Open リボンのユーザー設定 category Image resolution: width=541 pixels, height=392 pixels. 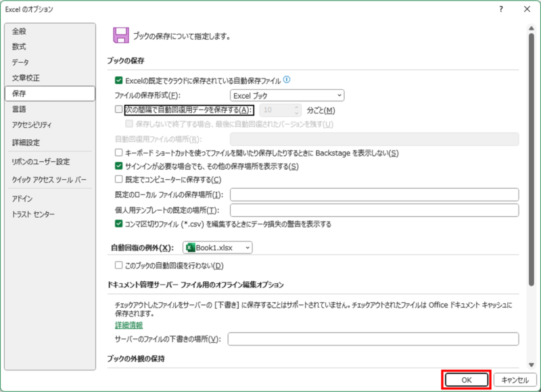point(50,162)
